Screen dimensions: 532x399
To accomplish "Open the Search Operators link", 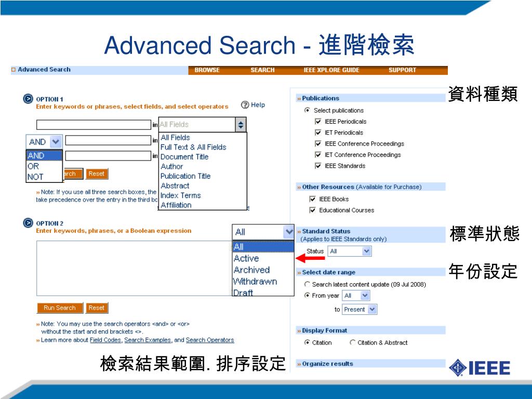I will (210, 340).
